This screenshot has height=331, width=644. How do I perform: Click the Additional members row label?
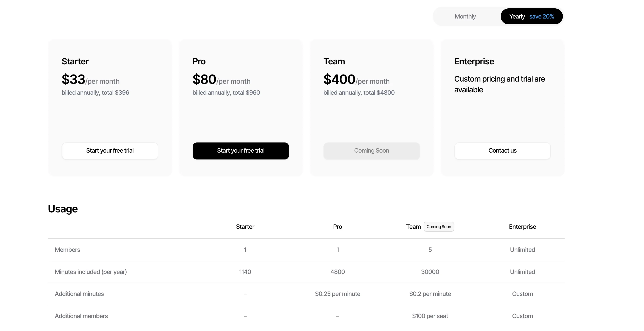coord(81,316)
